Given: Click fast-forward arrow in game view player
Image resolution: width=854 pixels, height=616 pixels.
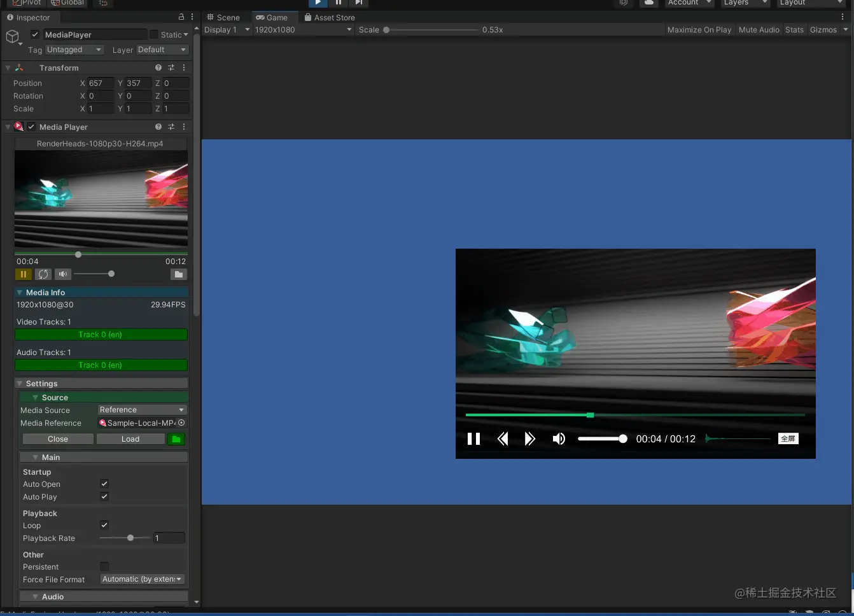Looking at the screenshot, I should click(529, 438).
